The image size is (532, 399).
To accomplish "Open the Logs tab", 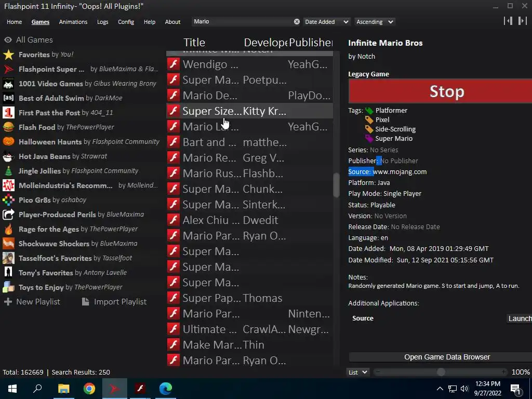I will click(102, 22).
